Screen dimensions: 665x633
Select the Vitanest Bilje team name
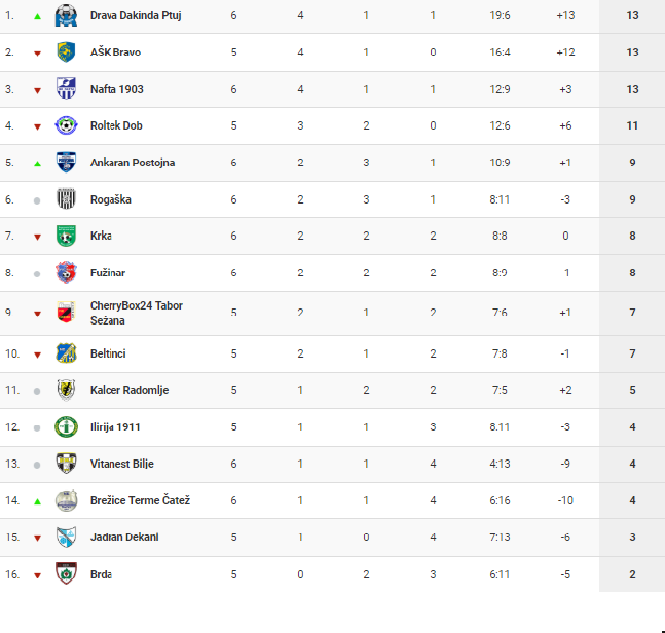point(121,464)
